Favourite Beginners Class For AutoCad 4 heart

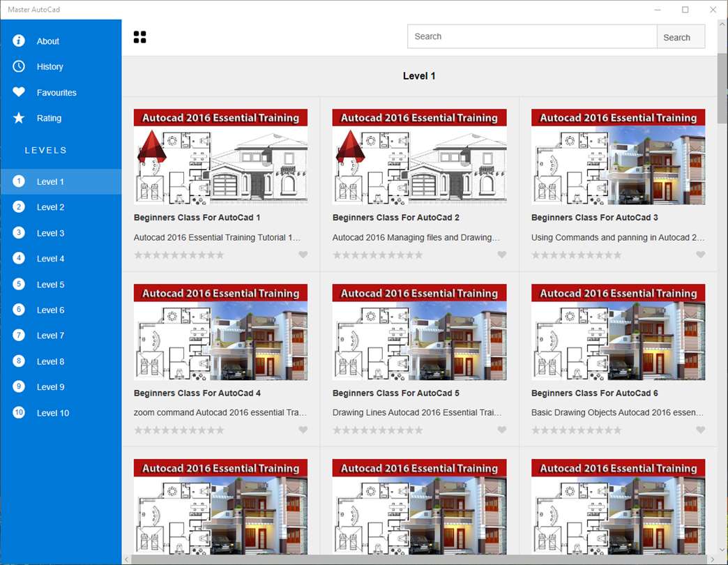pos(303,430)
